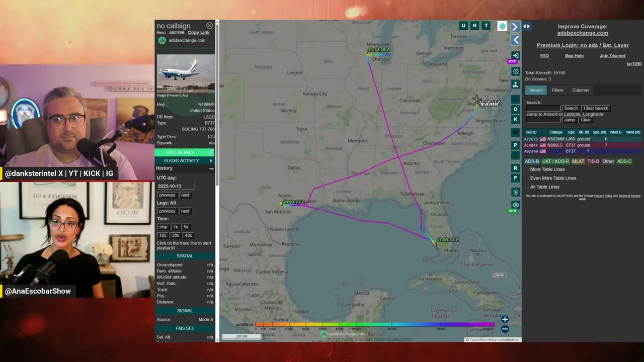Switch to the Columns tab
The width and height of the screenshot is (644, 362).
coord(581,90)
